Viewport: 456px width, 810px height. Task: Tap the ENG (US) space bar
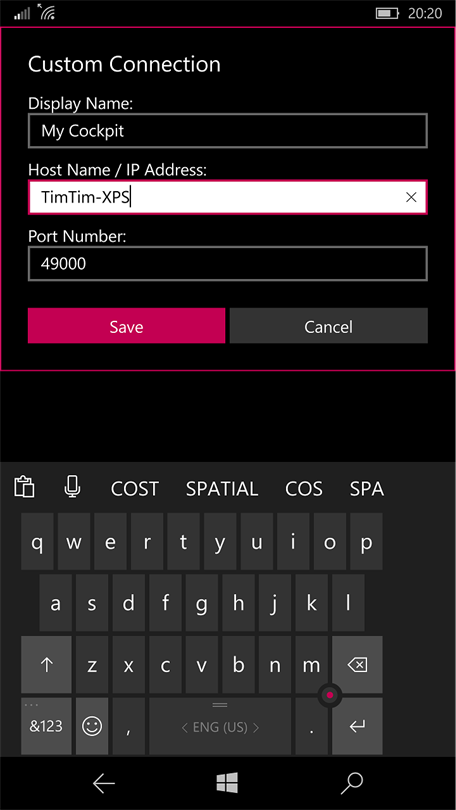pyautogui.click(x=220, y=726)
